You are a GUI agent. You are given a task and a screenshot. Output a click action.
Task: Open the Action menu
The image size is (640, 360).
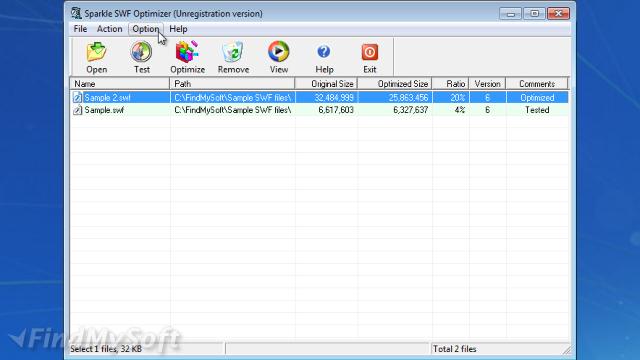tap(109, 29)
